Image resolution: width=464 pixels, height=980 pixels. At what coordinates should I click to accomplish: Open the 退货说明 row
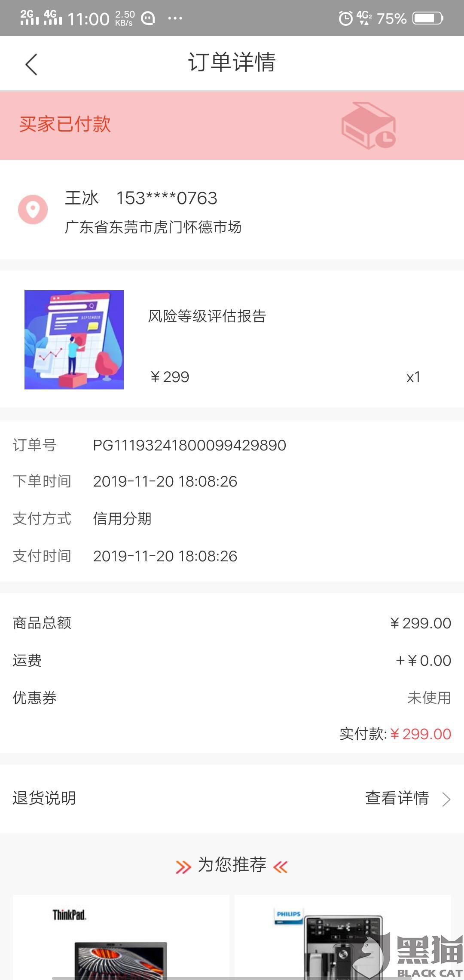point(232,799)
